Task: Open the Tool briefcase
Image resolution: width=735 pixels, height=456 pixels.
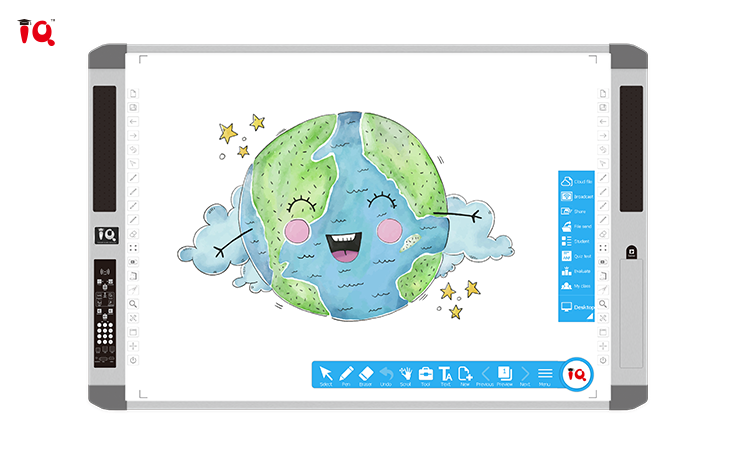Action: (425, 374)
